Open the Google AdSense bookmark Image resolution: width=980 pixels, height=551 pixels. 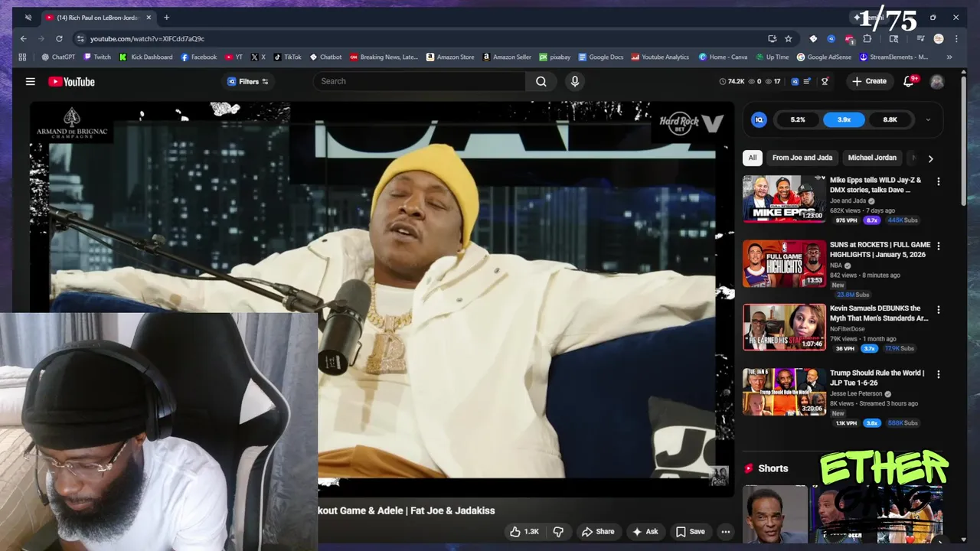point(824,57)
